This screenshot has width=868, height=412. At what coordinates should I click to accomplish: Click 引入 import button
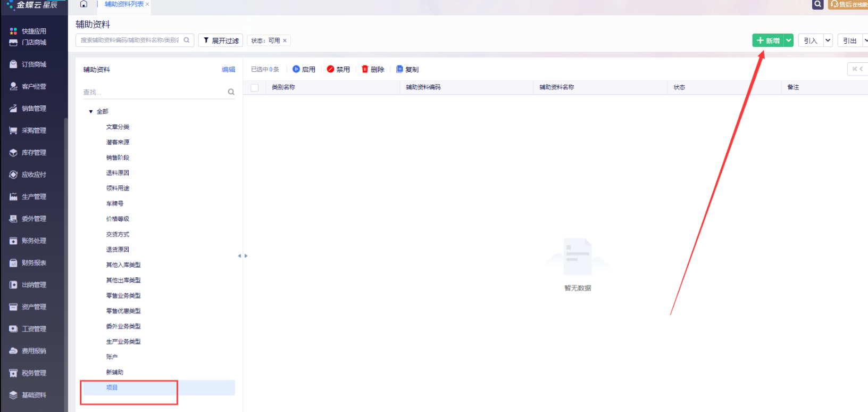pos(811,40)
